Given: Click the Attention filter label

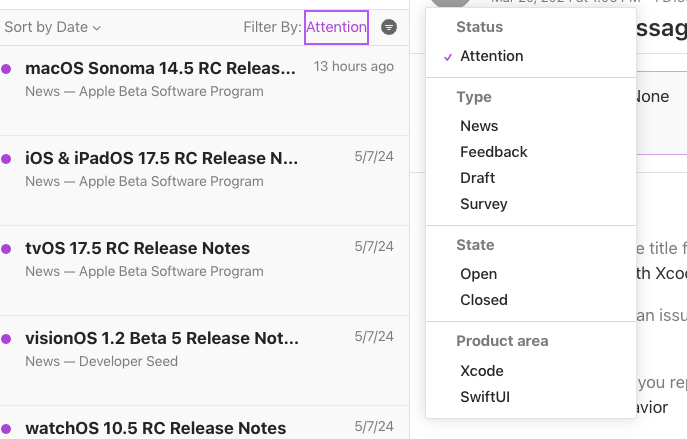Looking at the screenshot, I should (x=336, y=27).
